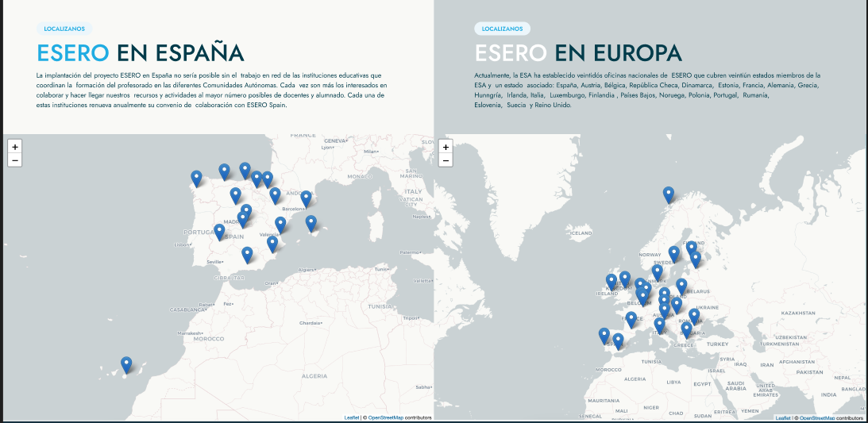Zoom out on the Europe map

click(x=446, y=160)
